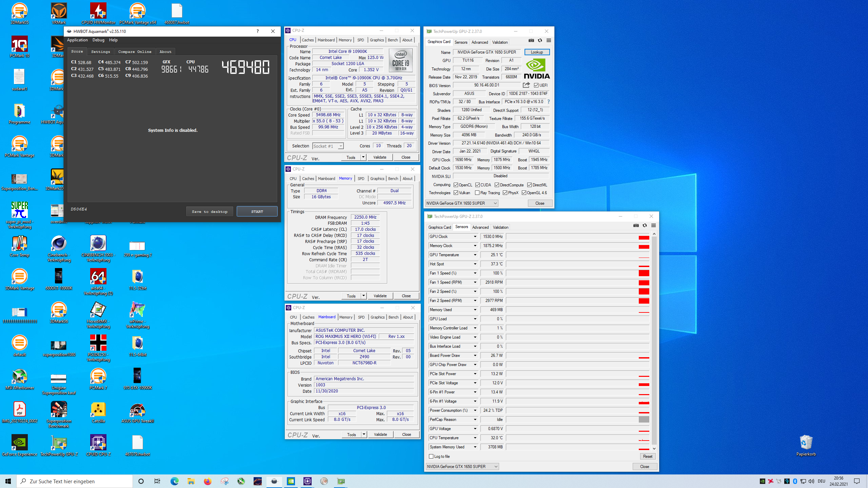Open the 468087.hwbot file icon
Screen dimensions: 868x488
(x=177, y=14)
